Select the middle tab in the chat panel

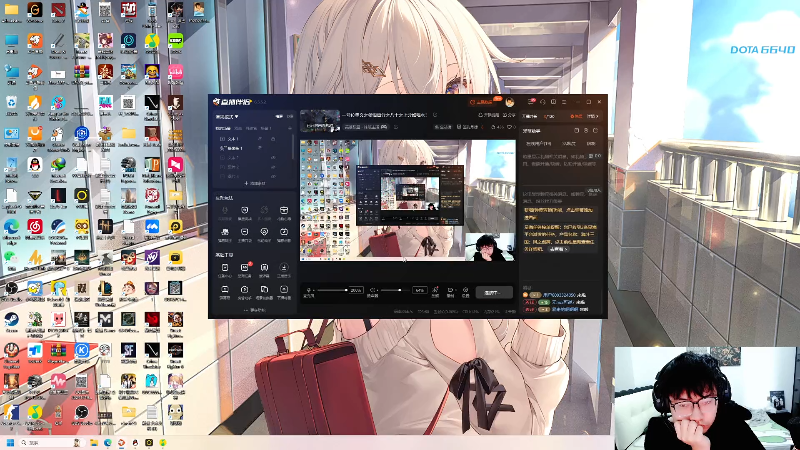click(568, 144)
